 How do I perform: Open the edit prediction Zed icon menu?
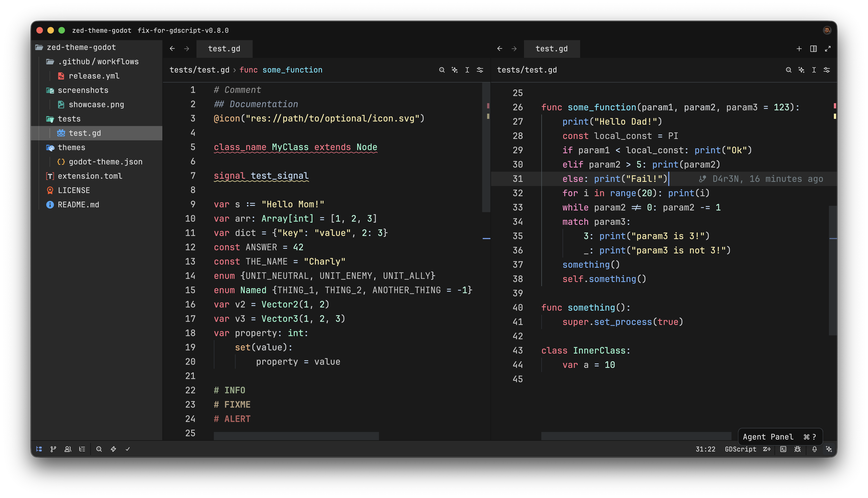(x=766, y=449)
